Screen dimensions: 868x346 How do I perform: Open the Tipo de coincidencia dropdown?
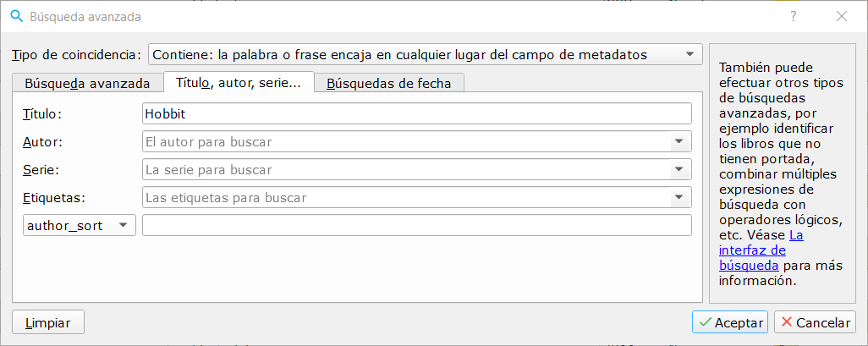426,55
